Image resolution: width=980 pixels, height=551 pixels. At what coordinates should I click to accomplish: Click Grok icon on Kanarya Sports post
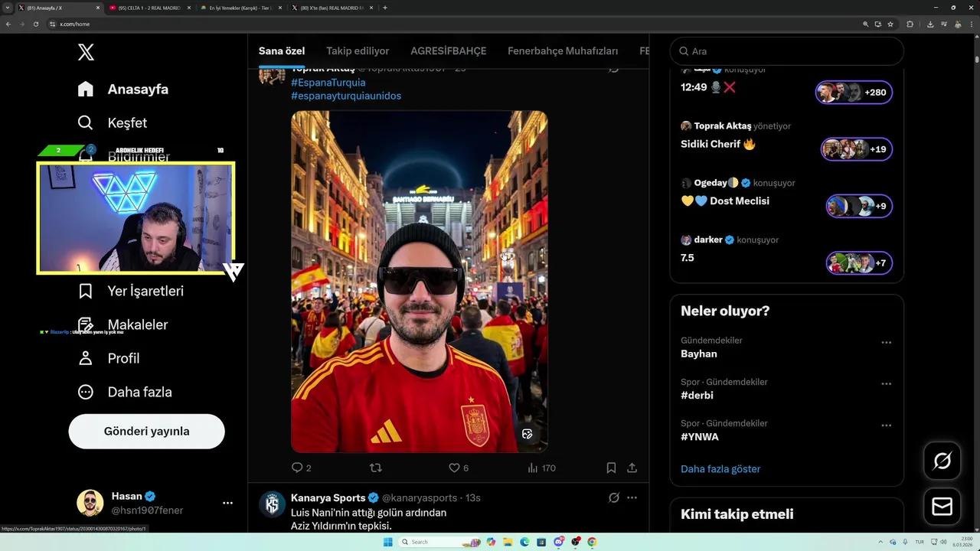pos(613,497)
